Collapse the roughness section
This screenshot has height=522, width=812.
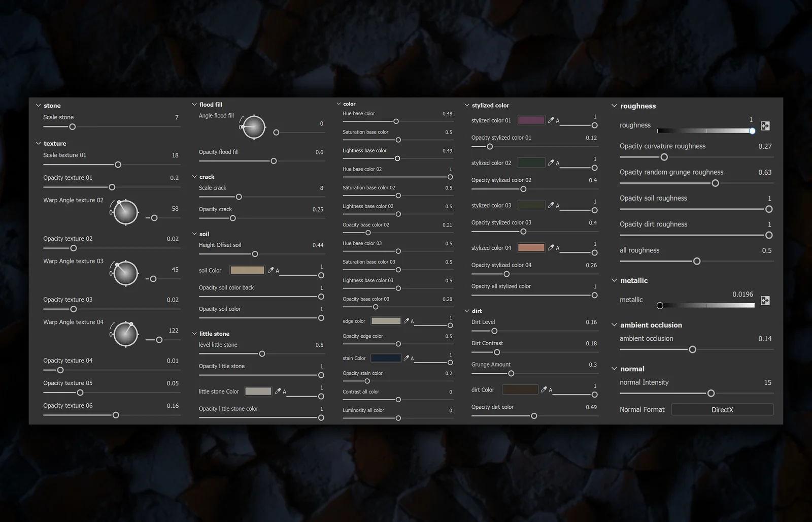pyautogui.click(x=615, y=106)
